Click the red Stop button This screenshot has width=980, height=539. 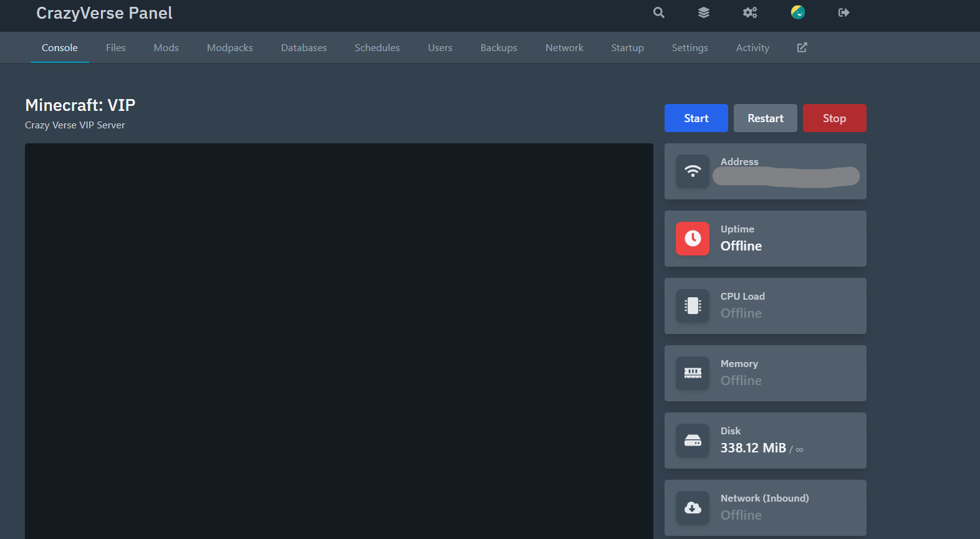point(835,118)
